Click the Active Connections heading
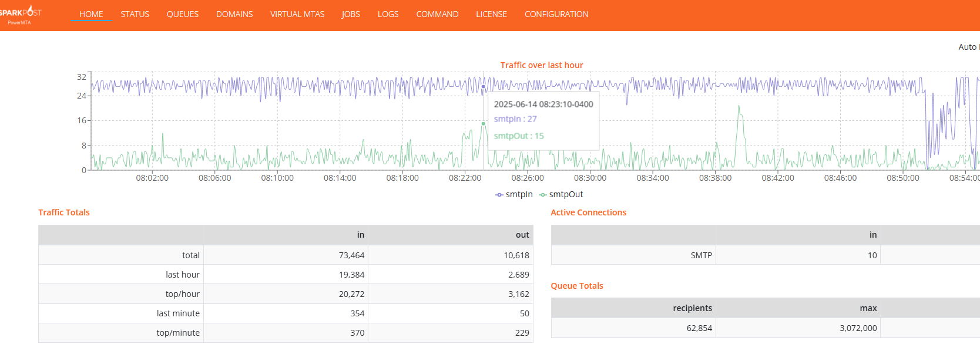The height and width of the screenshot is (358, 980). [x=588, y=212]
